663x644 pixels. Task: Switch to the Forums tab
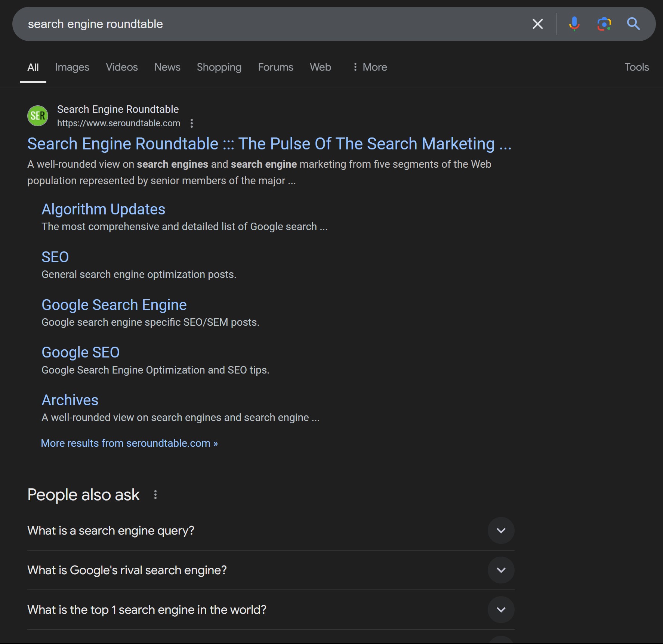276,67
